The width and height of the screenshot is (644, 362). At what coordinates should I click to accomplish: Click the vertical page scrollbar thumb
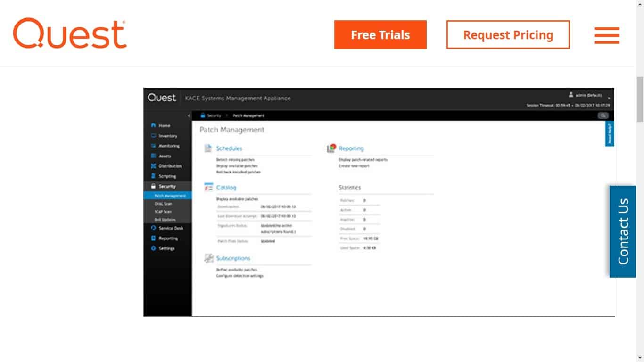pos(640,99)
